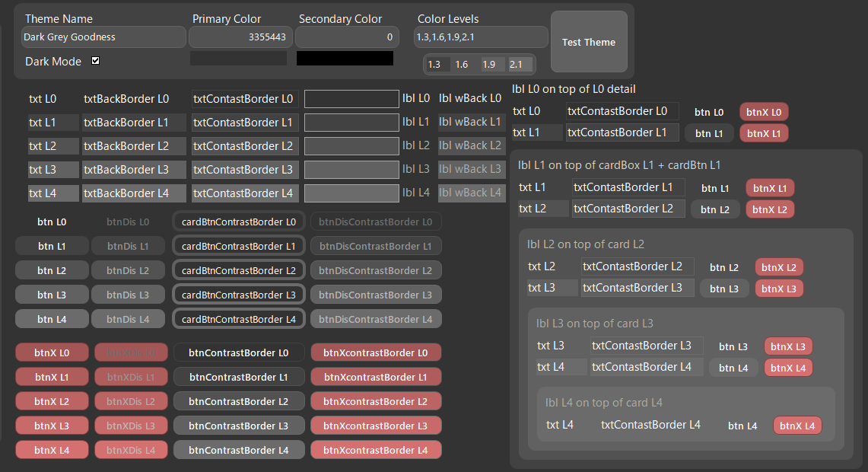Focus the Primary Color value field

click(240, 37)
